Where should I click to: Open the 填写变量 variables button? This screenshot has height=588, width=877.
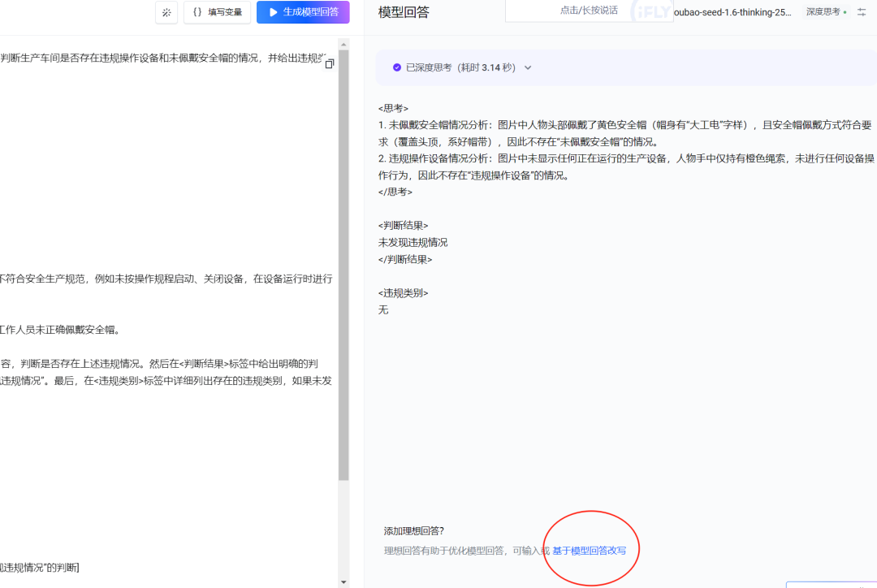[217, 12]
